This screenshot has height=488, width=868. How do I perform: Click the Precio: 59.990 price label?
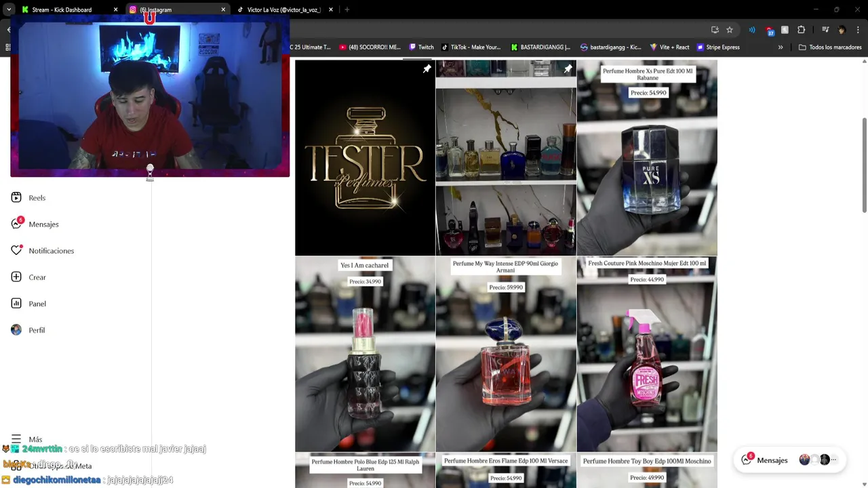506,287
